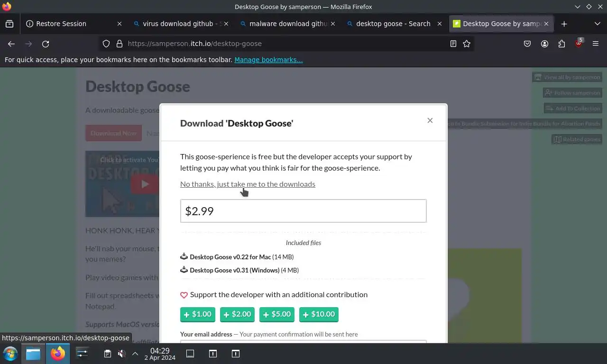607x364 pixels.
Task: Click Follow samperson button
Action: tap(572, 93)
